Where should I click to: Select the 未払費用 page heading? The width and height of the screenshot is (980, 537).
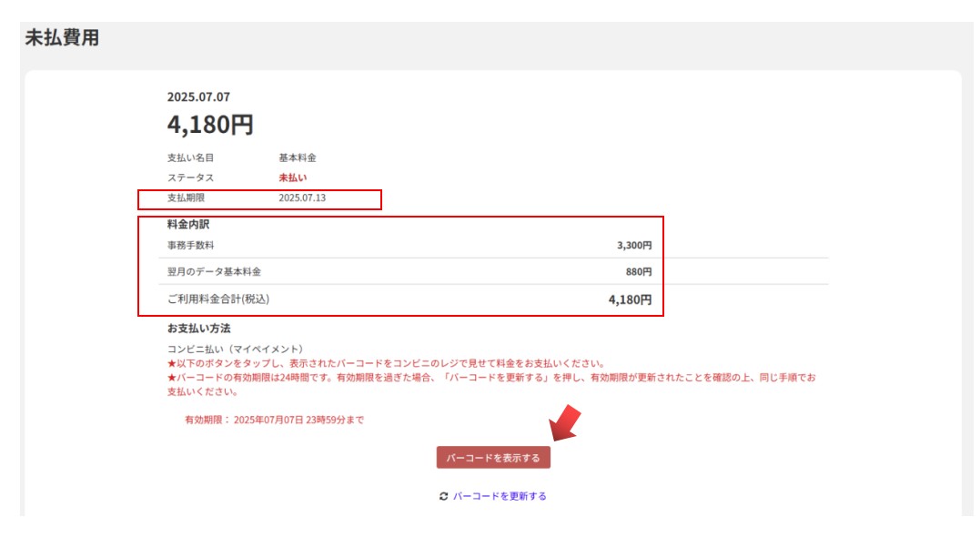coord(62,37)
